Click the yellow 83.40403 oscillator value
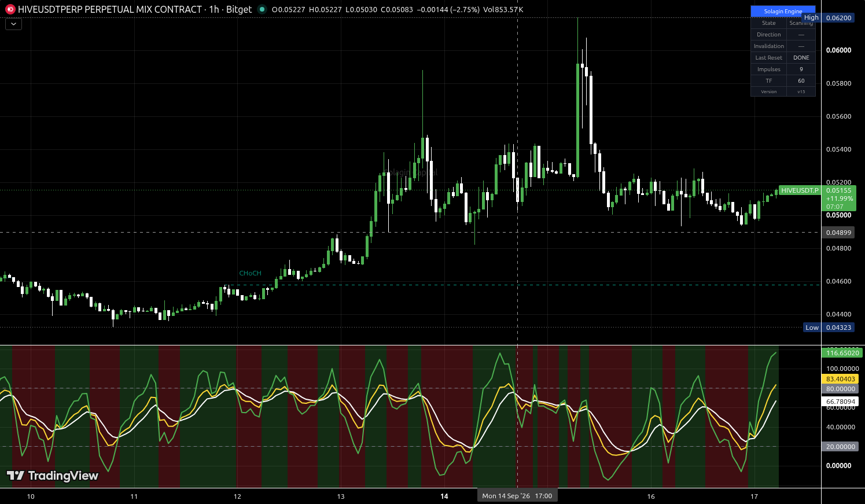This screenshot has height=504, width=865. coord(840,379)
